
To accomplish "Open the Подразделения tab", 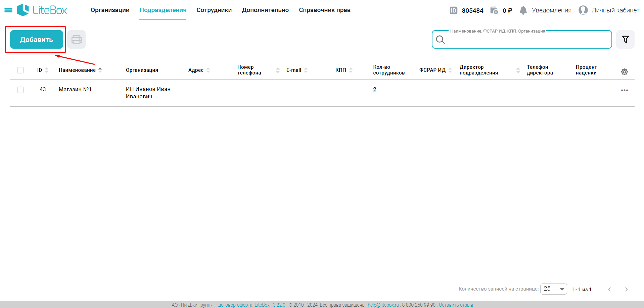I will 163,10.
